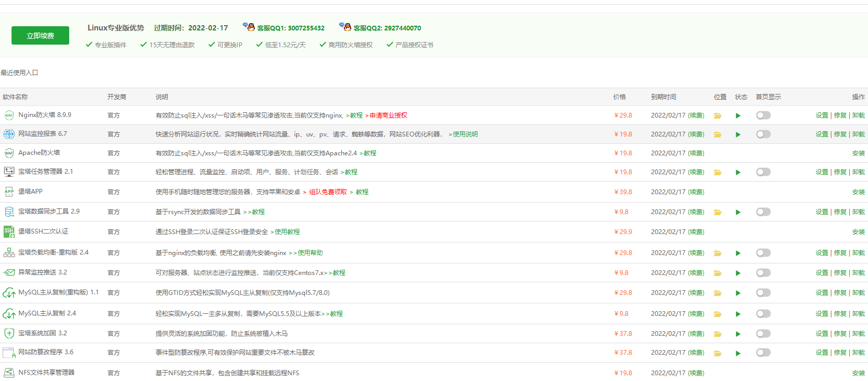Open the 网站监控报表 folder location icon
The width and height of the screenshot is (868, 381).
(x=718, y=134)
